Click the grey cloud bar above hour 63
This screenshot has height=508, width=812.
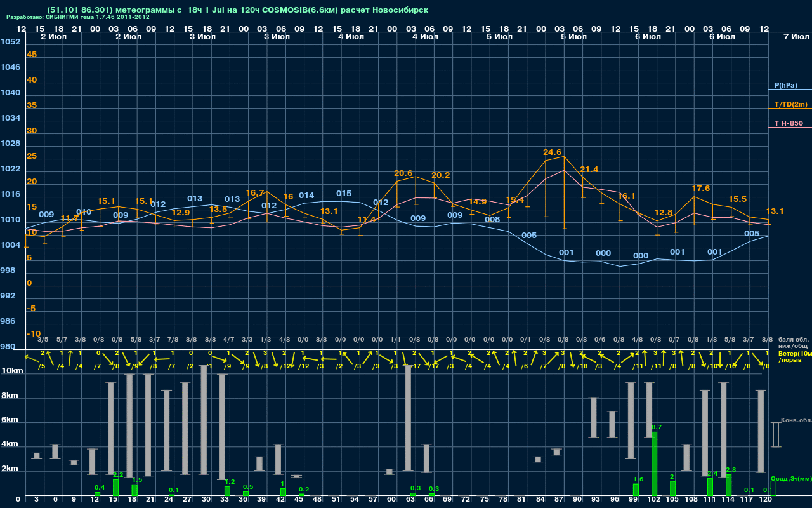coord(408,418)
